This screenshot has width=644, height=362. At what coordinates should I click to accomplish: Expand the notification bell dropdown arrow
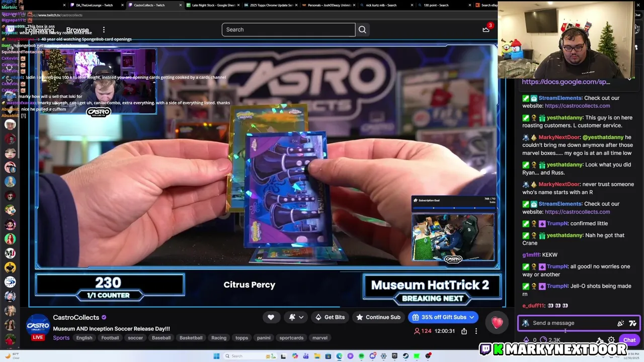tap(301, 317)
